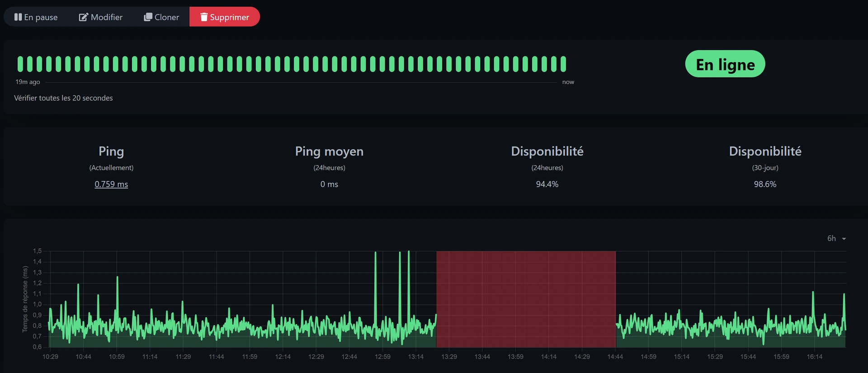Click the 0.759 ms ping value link
Viewport: 868px width, 373px height.
(x=111, y=184)
